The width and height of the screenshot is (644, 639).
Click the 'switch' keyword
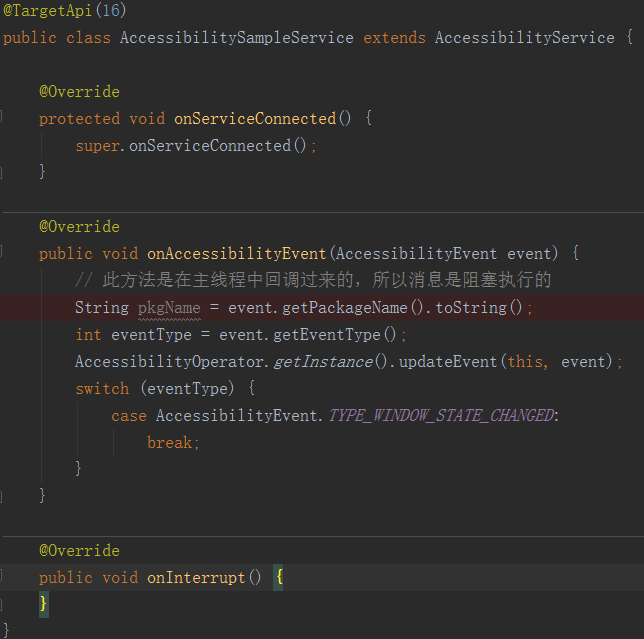coord(102,388)
